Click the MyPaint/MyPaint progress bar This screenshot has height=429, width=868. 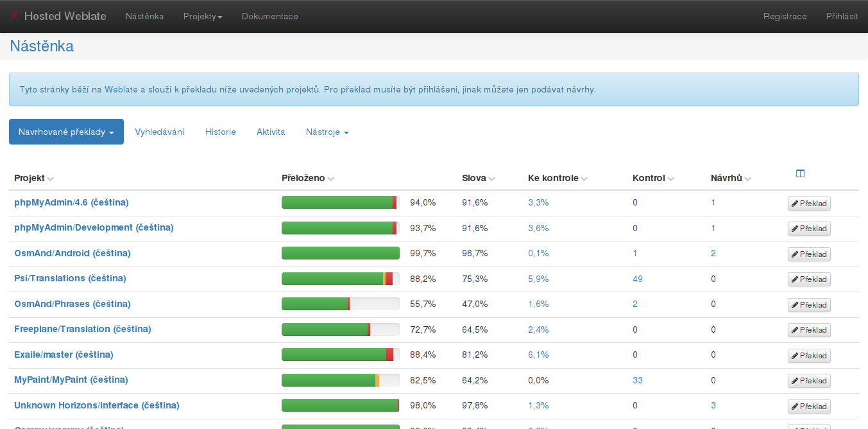[x=341, y=380]
